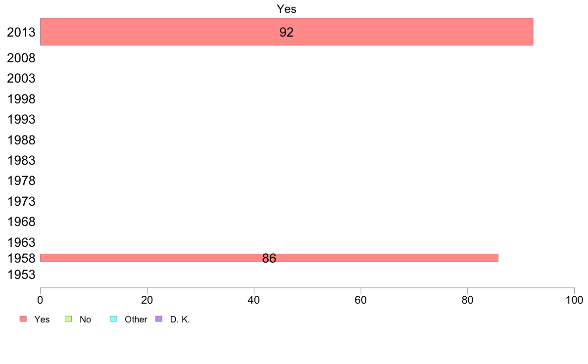Select the 2013 bar showing 92
Viewport: 588px width, 364px height.
pos(287,32)
